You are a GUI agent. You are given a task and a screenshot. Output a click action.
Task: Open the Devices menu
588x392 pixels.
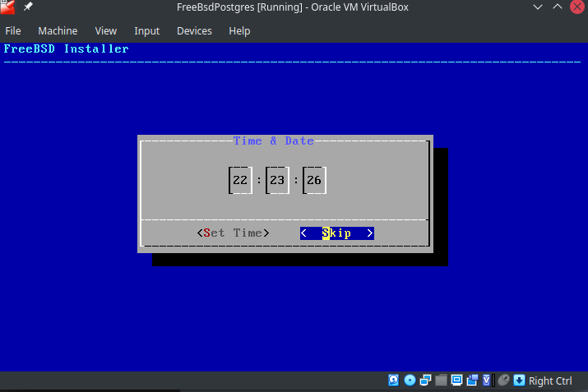tap(194, 30)
